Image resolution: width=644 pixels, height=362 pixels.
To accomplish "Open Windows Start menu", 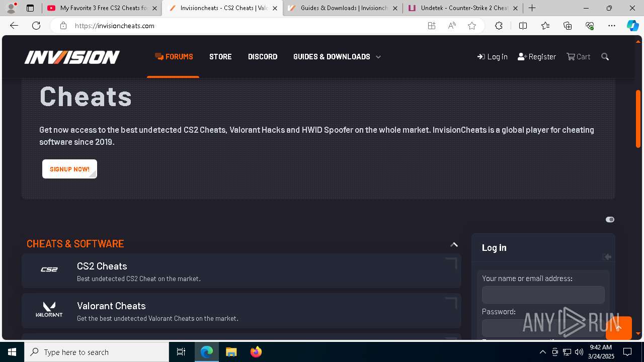I will 12,352.
